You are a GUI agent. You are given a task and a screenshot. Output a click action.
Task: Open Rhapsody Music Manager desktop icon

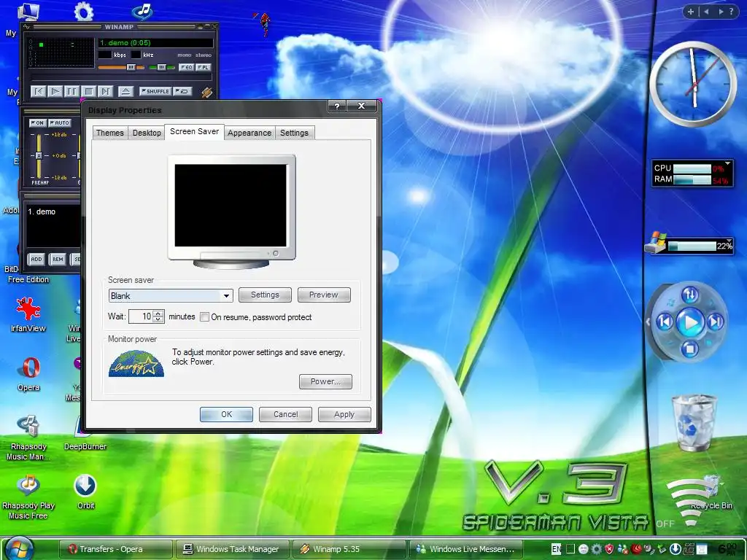tap(28, 437)
